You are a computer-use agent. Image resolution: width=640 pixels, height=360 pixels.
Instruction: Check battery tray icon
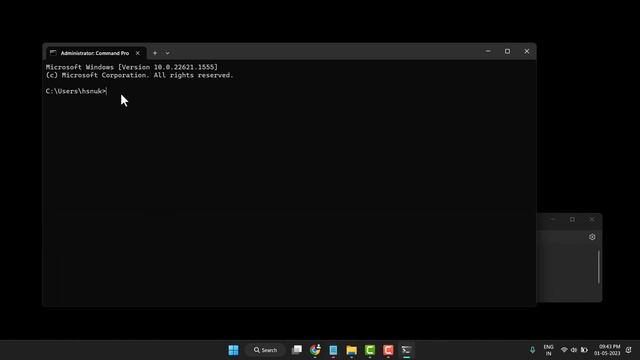[x=584, y=350]
